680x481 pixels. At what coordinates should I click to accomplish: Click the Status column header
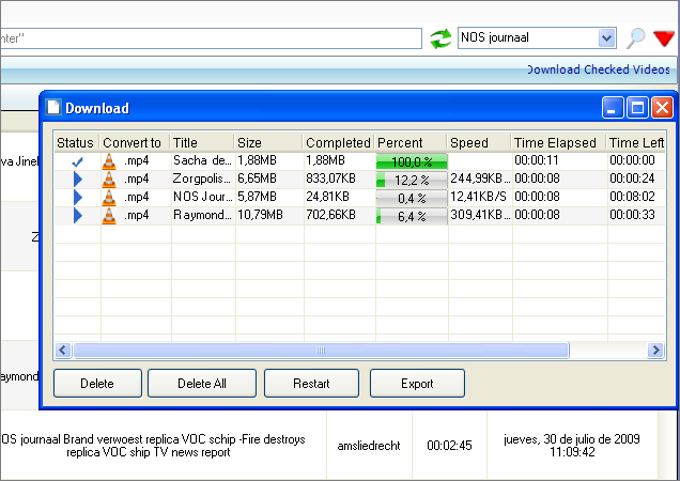pyautogui.click(x=77, y=143)
